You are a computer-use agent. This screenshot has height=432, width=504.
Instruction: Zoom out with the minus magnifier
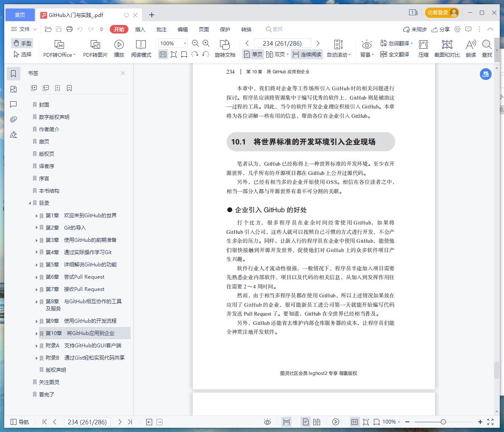(x=195, y=43)
